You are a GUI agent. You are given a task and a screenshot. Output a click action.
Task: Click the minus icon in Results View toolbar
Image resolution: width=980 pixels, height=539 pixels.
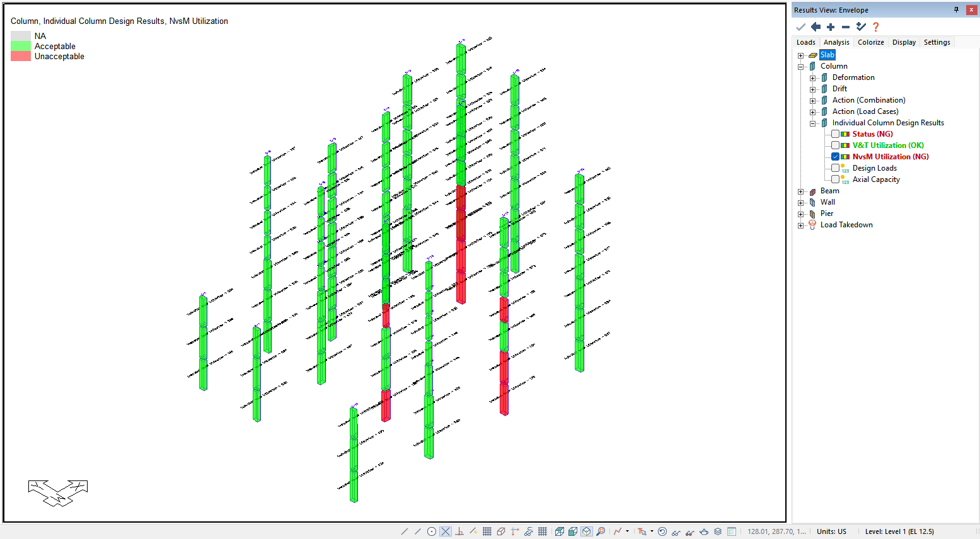click(846, 27)
